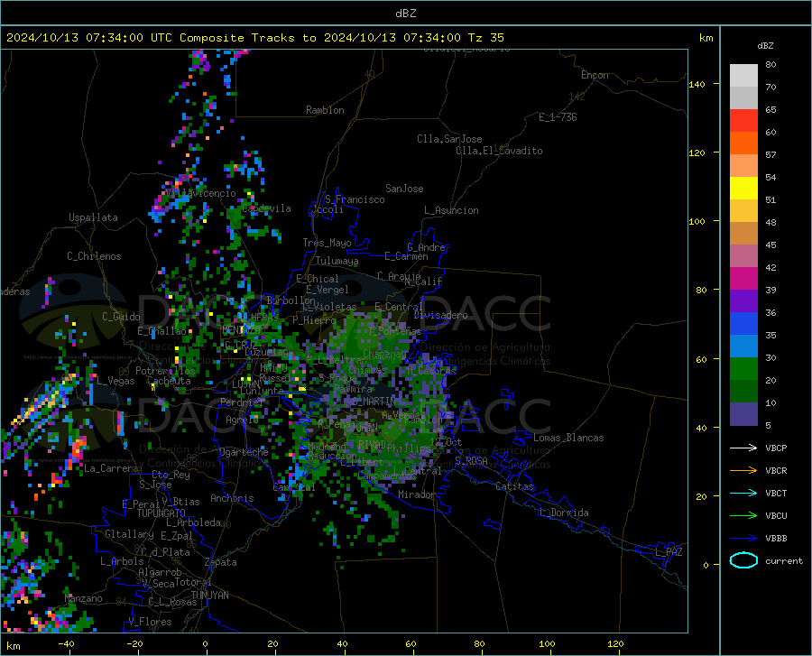The height and width of the screenshot is (656, 812).
Task: Click the cyan 'current' ellipse legend icon
Action: [x=743, y=560]
